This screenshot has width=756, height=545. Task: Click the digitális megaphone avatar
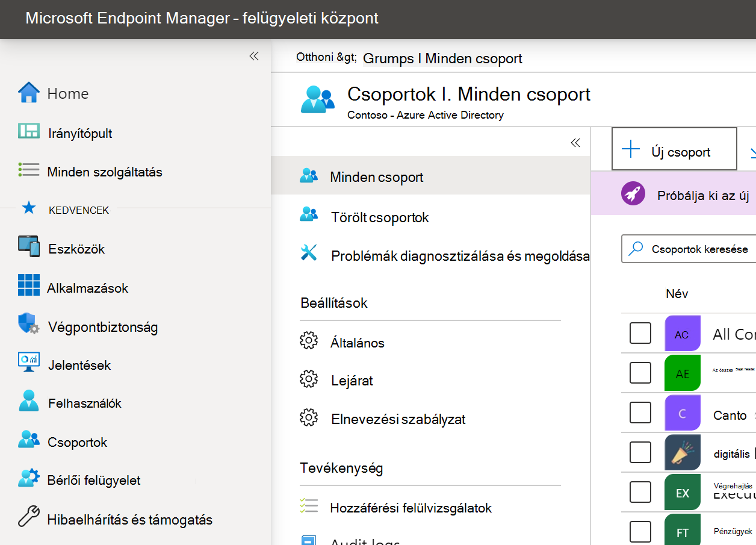pos(683,452)
